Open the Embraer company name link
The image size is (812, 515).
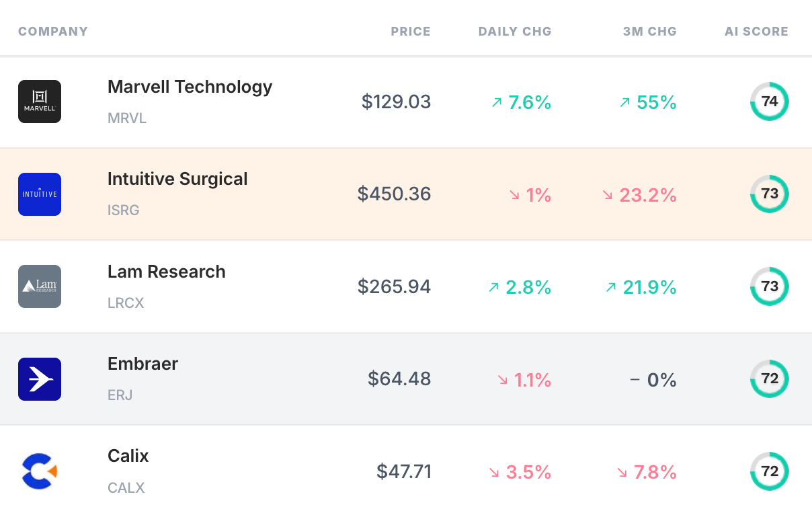pyautogui.click(x=143, y=364)
